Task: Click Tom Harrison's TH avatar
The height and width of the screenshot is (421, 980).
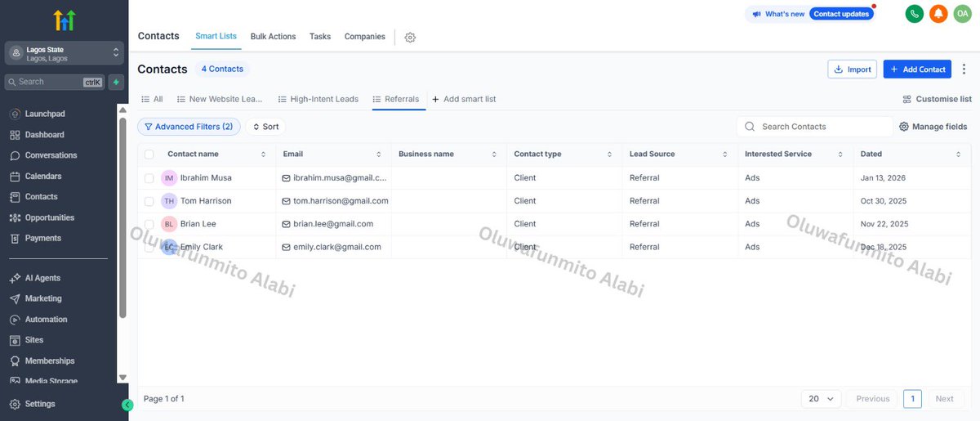Action: [x=169, y=201]
